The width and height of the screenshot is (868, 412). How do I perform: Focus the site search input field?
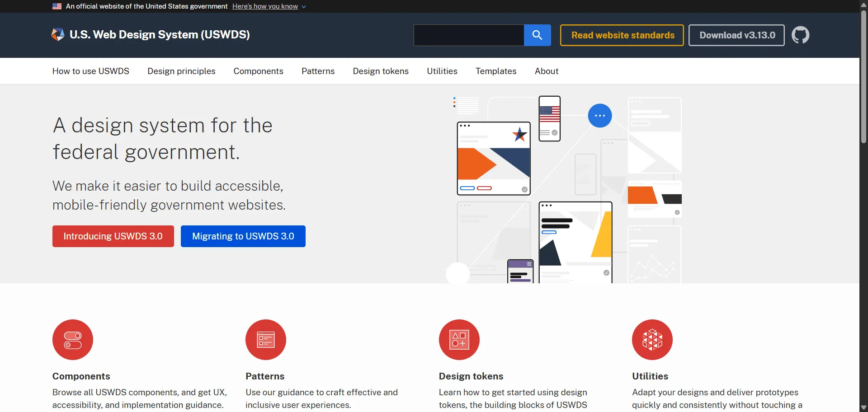(468, 35)
